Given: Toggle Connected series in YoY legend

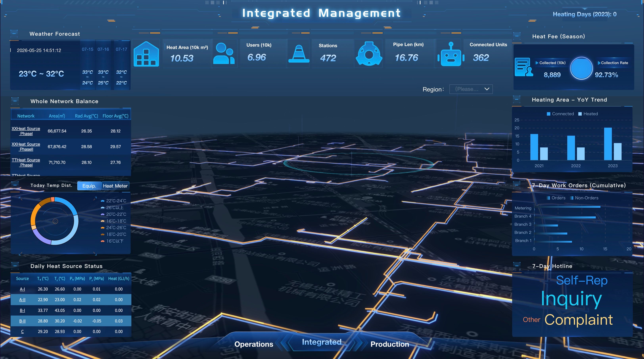Looking at the screenshot, I should coord(560,114).
